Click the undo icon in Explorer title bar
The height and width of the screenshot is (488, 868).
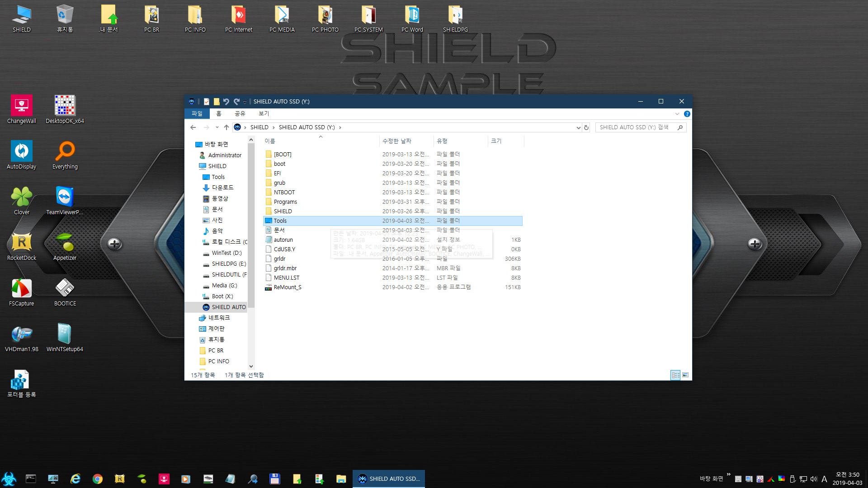[x=226, y=102]
